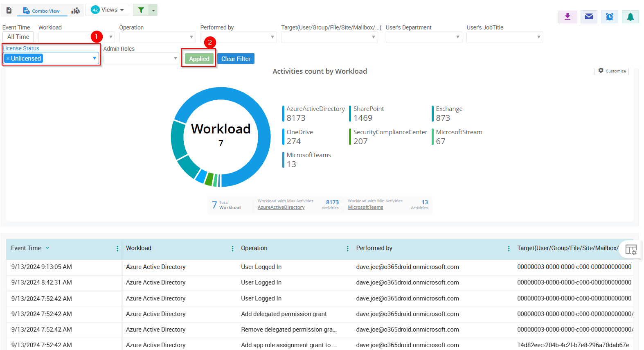Select the Combo View tab
The image size is (644, 350).
tap(42, 11)
